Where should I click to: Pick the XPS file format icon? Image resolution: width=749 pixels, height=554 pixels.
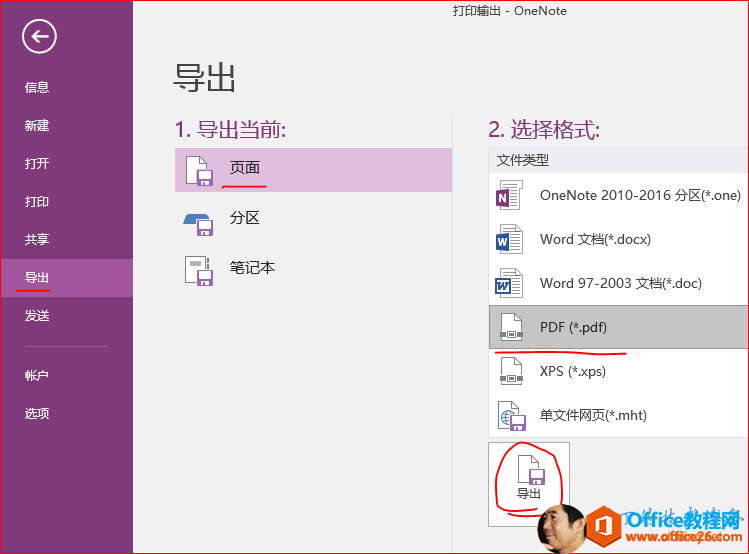point(510,371)
